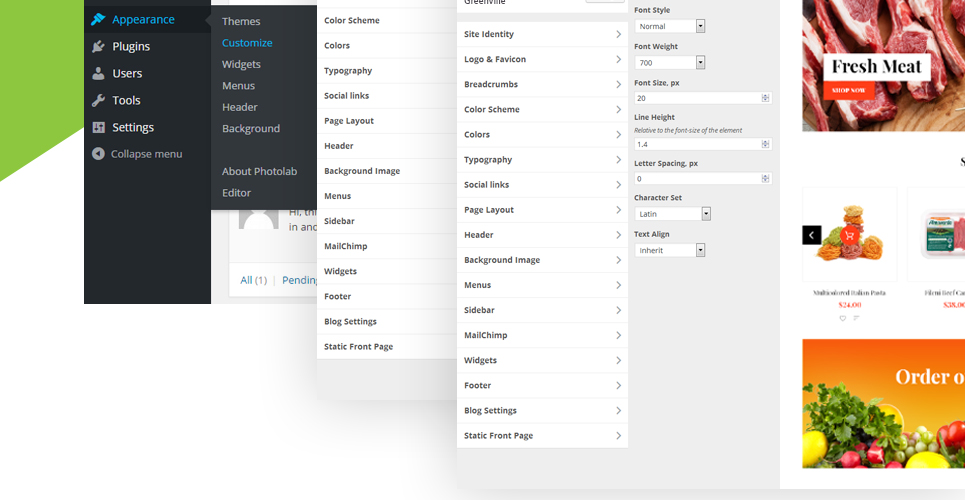Open Menus in the back customizer panel
Viewport: 965px width, 500px height.
(386, 196)
